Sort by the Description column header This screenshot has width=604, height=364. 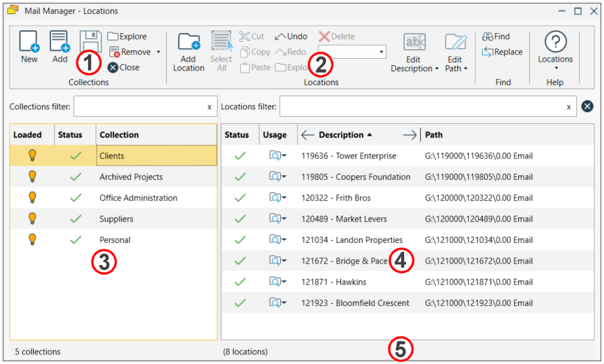(x=341, y=135)
